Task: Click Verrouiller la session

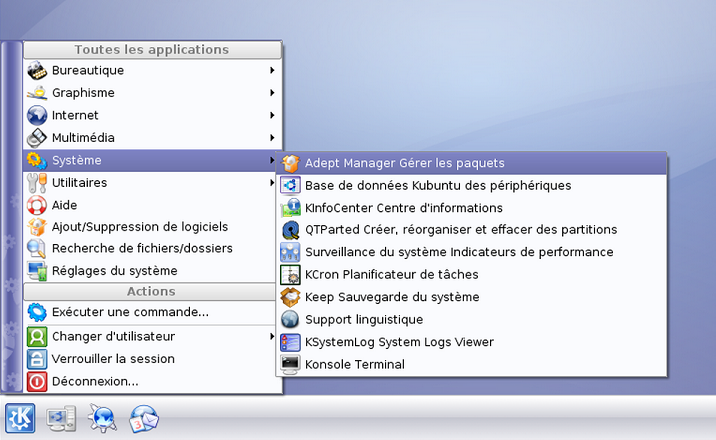Action: click(113, 359)
